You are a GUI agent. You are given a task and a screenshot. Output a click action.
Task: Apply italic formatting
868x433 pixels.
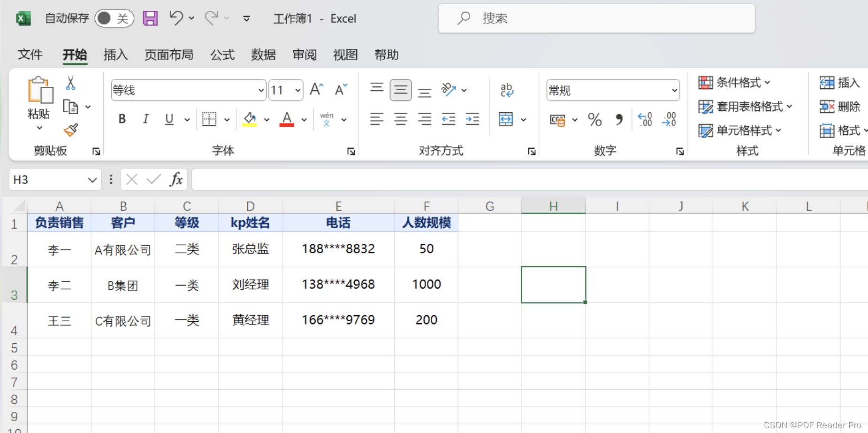[x=145, y=119]
